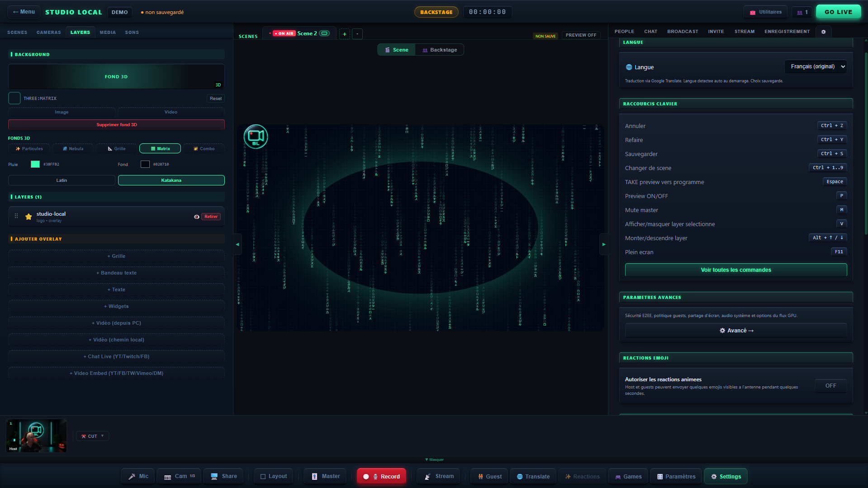
Task: Click the Settings gear button at bottom
Action: click(x=726, y=476)
